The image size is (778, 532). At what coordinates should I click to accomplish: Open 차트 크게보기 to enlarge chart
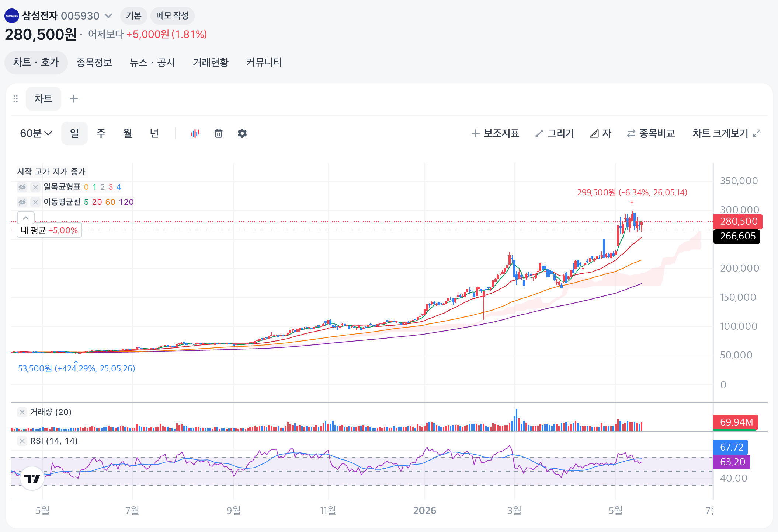pyautogui.click(x=726, y=133)
